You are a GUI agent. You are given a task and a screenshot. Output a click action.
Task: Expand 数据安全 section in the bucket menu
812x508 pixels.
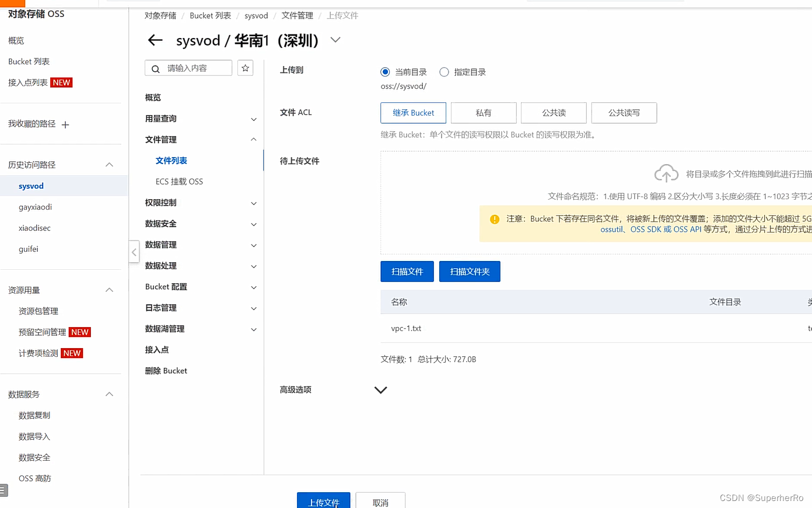click(254, 224)
